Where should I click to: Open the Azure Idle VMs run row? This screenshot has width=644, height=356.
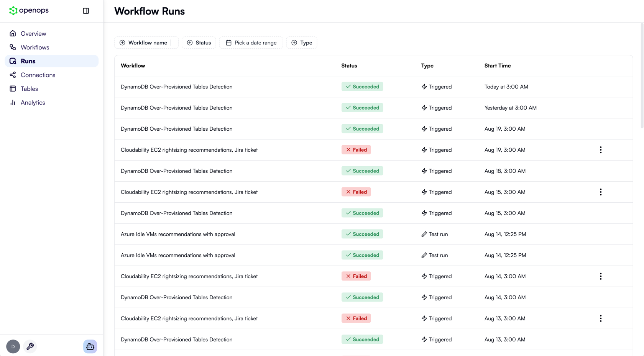[178, 234]
